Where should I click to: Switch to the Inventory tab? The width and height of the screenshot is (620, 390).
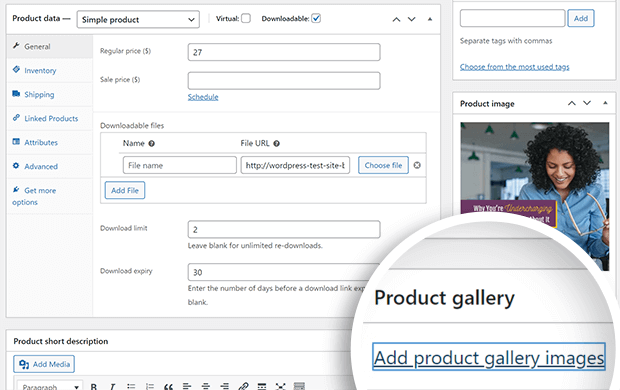(40, 70)
